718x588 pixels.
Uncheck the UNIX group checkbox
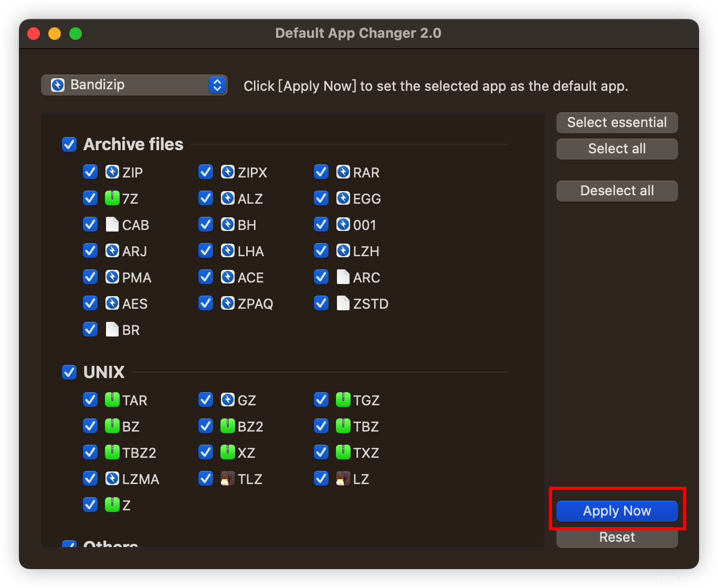tap(69, 372)
